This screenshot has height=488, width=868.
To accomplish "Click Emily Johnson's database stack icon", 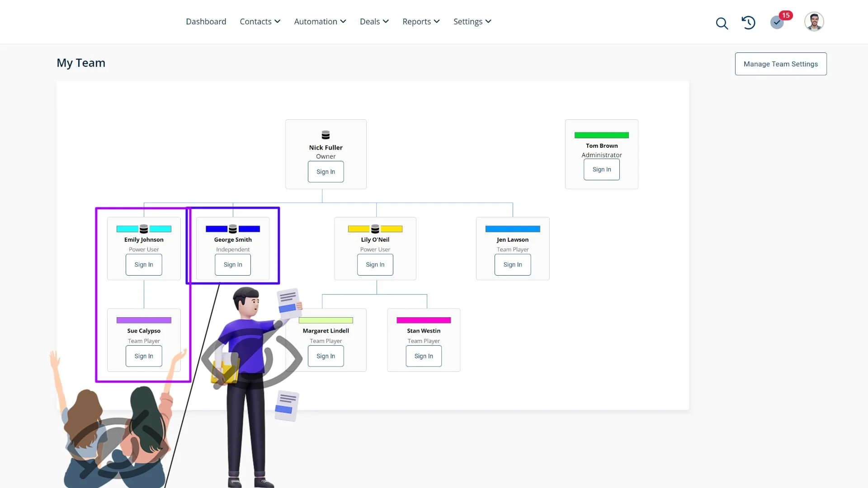I will coord(144,229).
